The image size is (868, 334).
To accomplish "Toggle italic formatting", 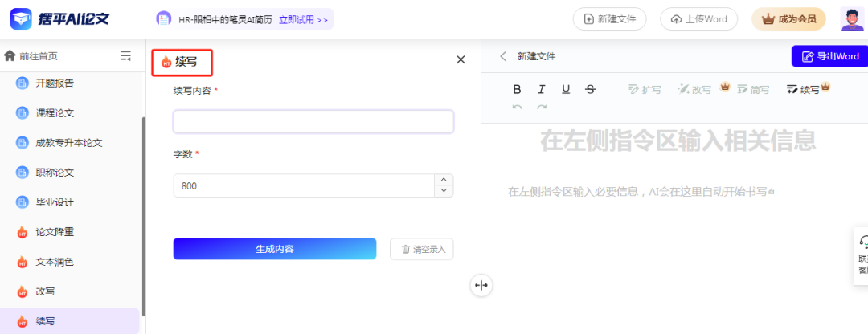I will click(x=542, y=90).
